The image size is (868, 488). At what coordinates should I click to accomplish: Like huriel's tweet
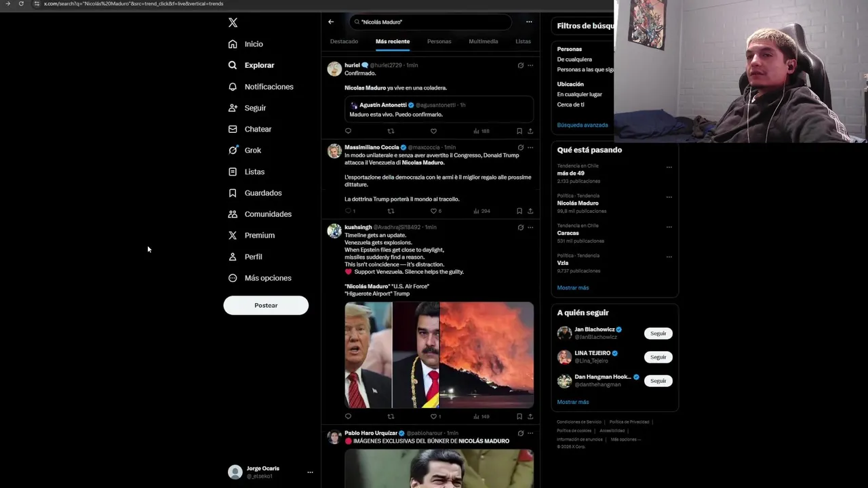coord(433,131)
